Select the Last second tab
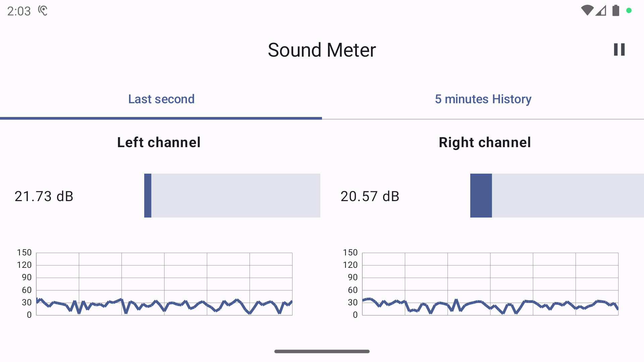This screenshot has height=362, width=644. tap(161, 99)
